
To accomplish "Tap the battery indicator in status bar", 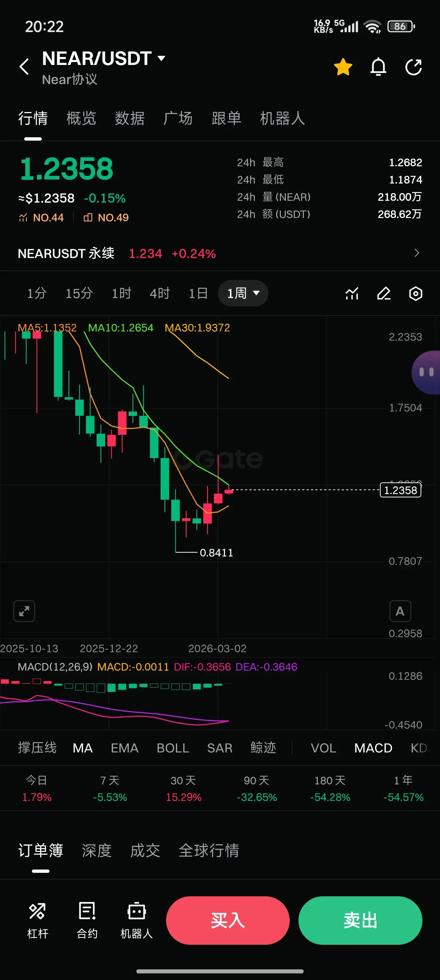I will 401,26.
